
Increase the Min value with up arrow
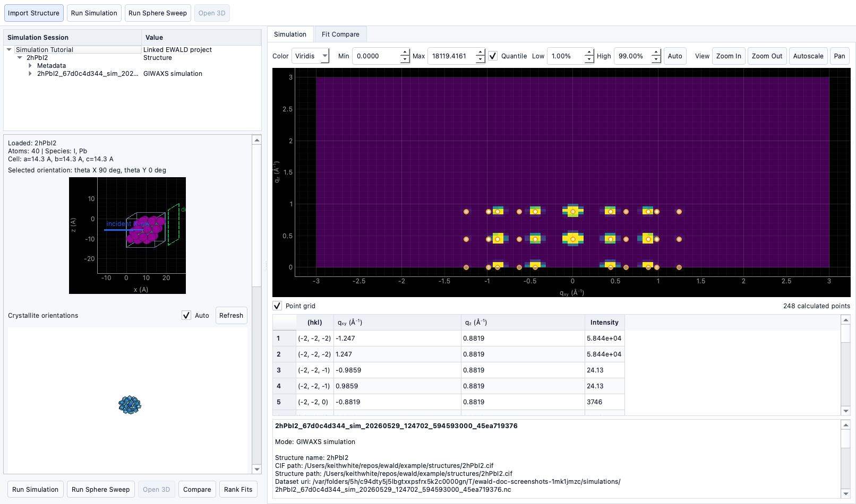tap(405, 53)
